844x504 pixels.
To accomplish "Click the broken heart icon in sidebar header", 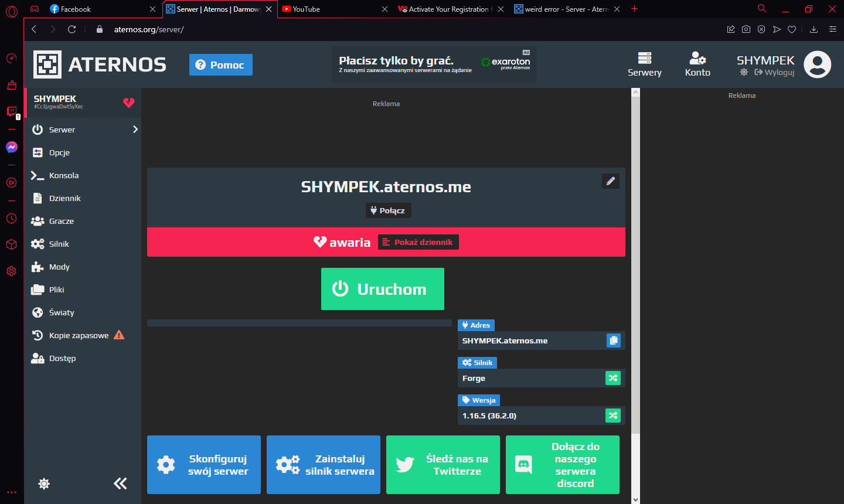I will coord(129,103).
